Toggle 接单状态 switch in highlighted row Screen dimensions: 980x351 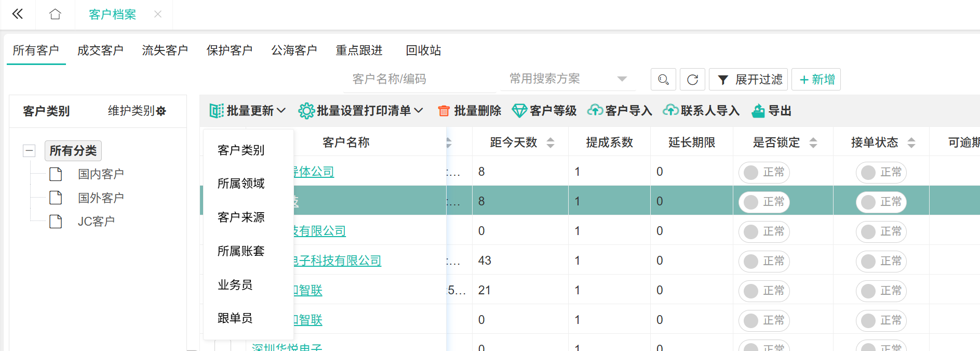point(881,202)
